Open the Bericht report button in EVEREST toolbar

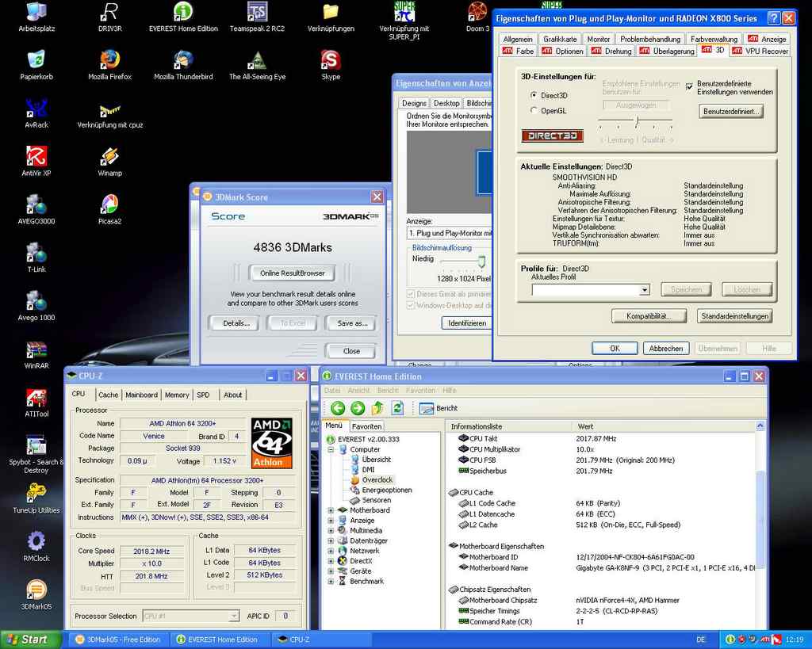click(x=439, y=408)
